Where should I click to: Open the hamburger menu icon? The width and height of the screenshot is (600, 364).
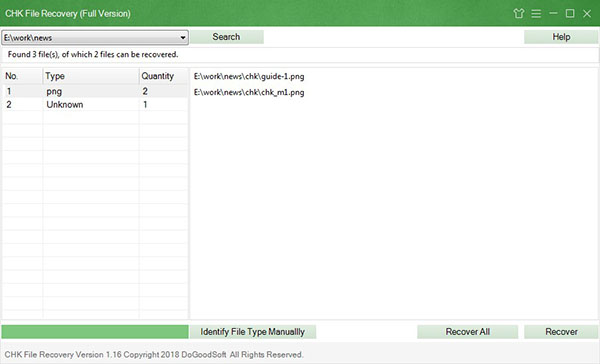(x=536, y=13)
